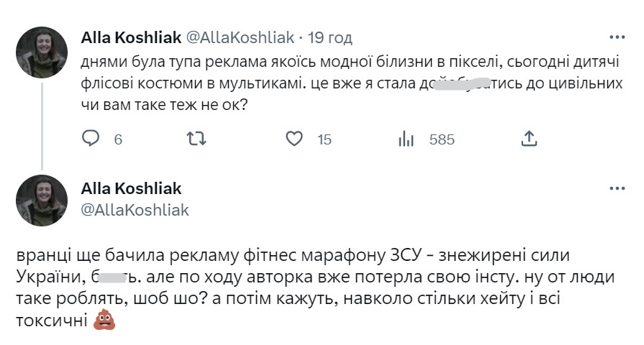This screenshot has height=345, width=644.
Task: Click the reply speech bubble icon
Action: [x=91, y=139]
